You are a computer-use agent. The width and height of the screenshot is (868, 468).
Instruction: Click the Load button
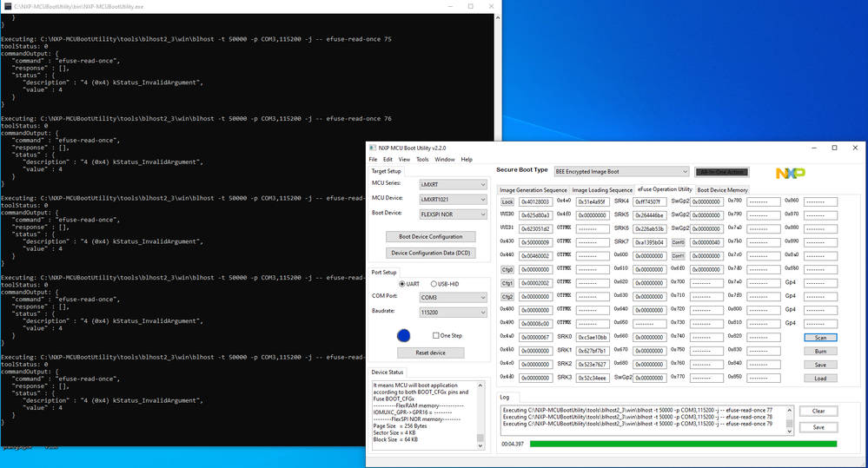pos(820,379)
